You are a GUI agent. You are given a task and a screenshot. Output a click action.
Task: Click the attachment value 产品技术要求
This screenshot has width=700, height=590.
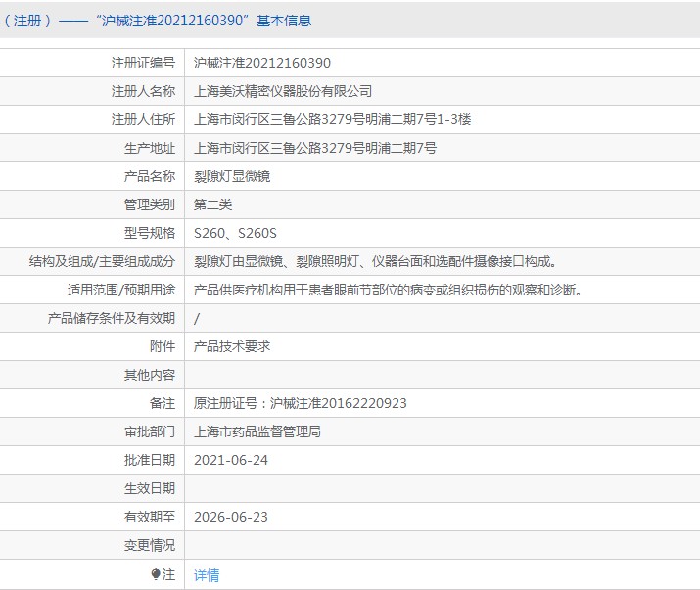click(x=232, y=346)
